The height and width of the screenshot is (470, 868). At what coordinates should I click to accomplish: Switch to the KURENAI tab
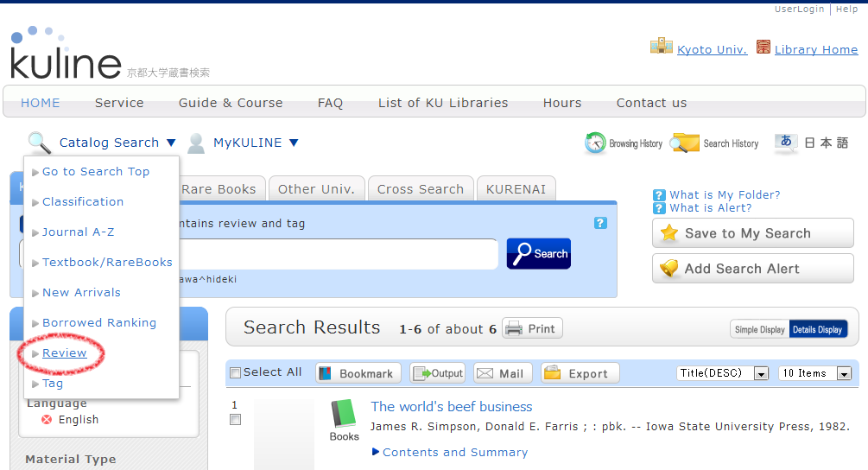pos(516,188)
